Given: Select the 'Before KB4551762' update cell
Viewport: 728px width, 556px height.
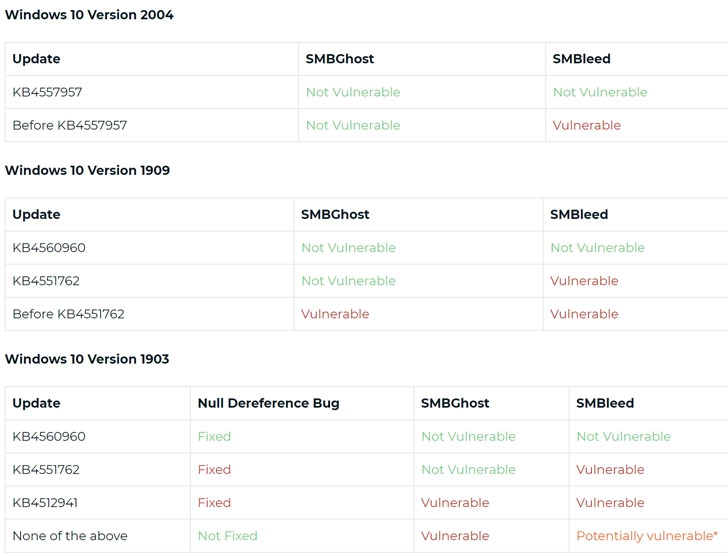Looking at the screenshot, I should click(x=68, y=314).
